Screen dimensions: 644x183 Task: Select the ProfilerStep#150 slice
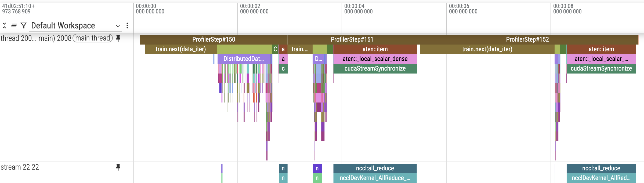(x=214, y=39)
